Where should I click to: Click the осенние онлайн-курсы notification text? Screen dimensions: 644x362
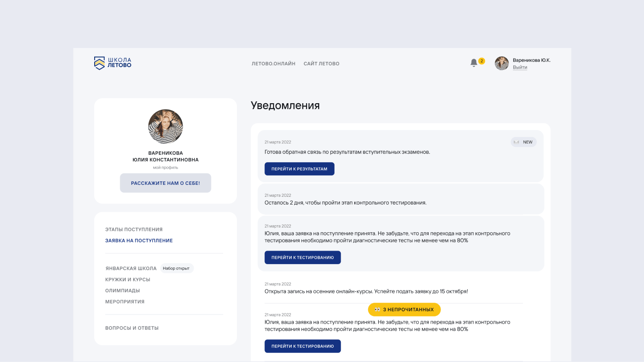click(x=366, y=291)
